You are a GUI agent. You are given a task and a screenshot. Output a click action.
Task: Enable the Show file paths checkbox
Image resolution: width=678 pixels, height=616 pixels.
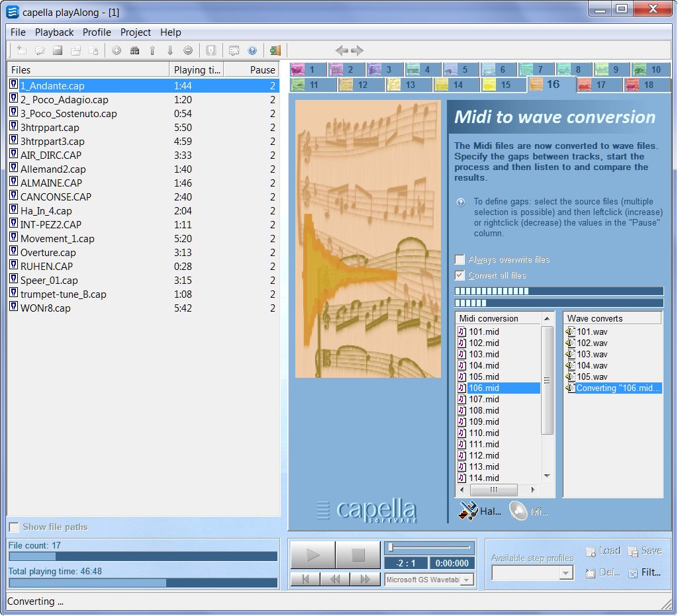tap(14, 527)
